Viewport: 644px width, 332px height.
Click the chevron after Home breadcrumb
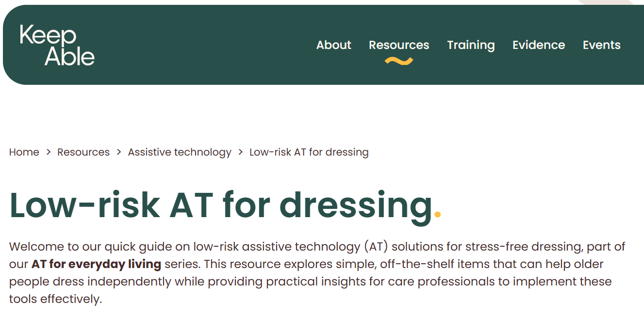tap(48, 152)
